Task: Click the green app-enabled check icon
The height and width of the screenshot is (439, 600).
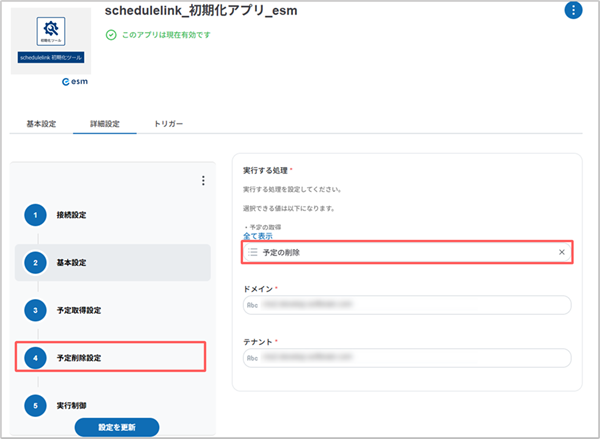Action: tap(110, 34)
